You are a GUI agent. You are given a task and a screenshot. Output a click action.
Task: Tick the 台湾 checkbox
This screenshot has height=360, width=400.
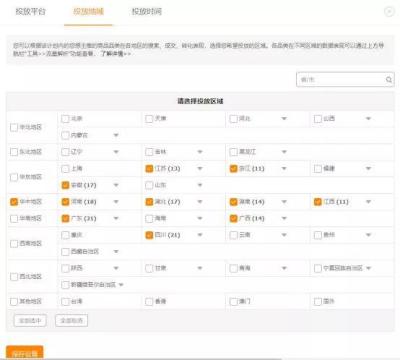(65, 302)
